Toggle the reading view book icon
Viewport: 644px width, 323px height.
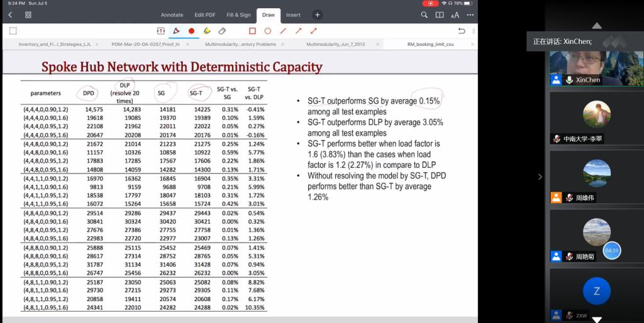440,14
